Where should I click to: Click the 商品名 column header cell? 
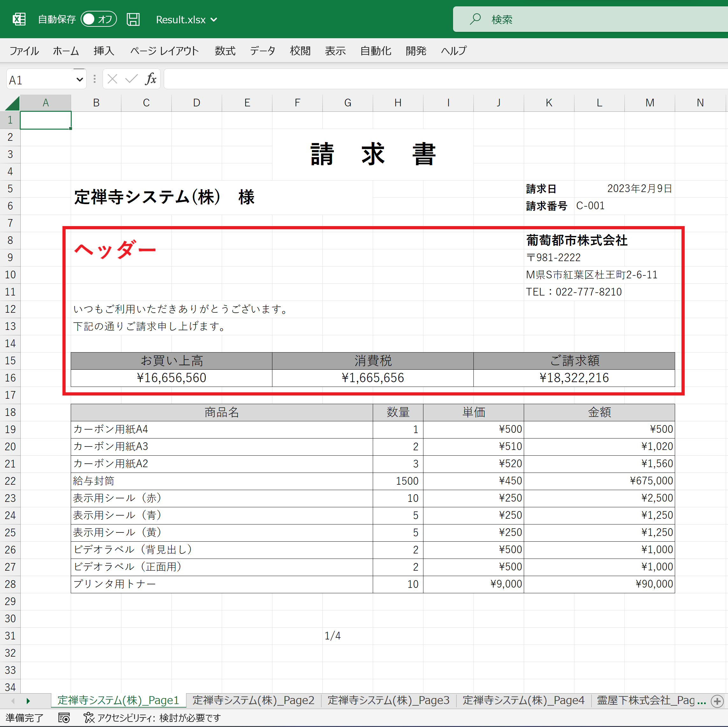(x=221, y=412)
